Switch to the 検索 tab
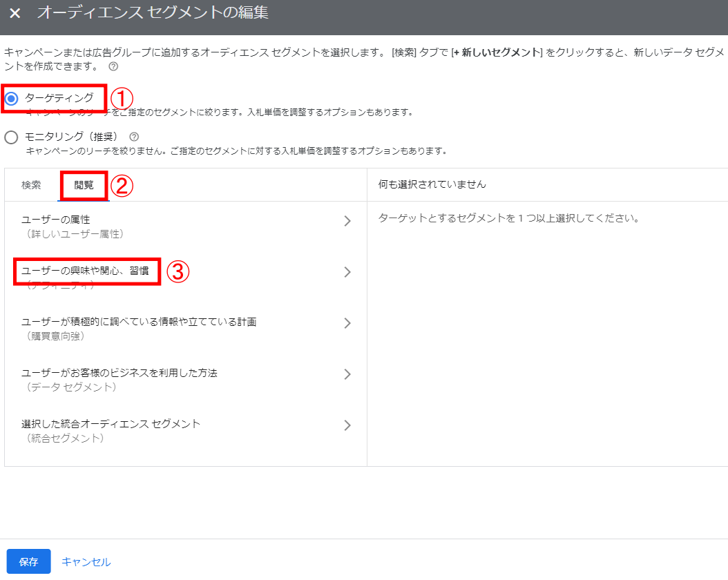 [31, 185]
